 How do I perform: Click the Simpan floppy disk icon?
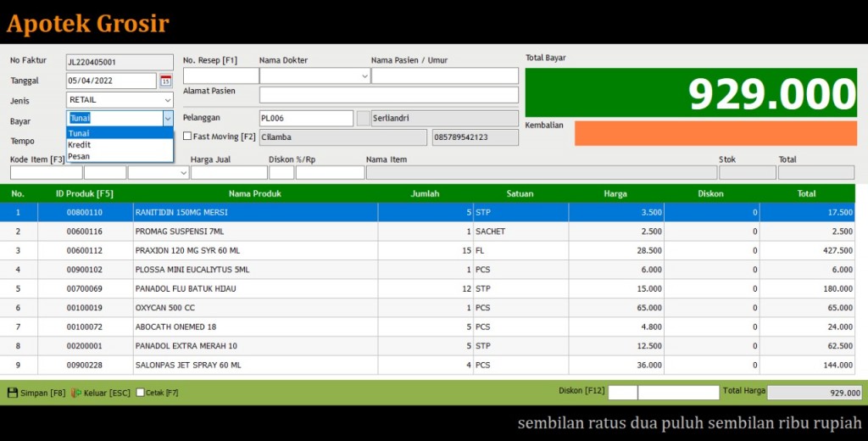tap(13, 393)
